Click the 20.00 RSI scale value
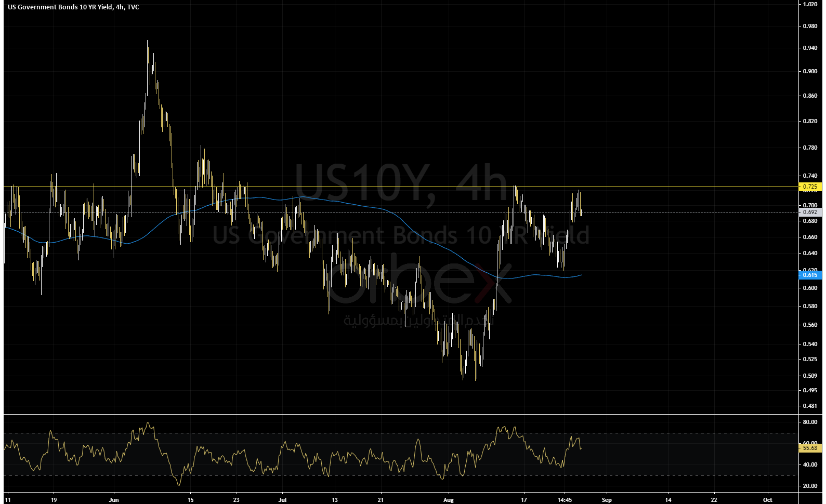 [x=809, y=486]
